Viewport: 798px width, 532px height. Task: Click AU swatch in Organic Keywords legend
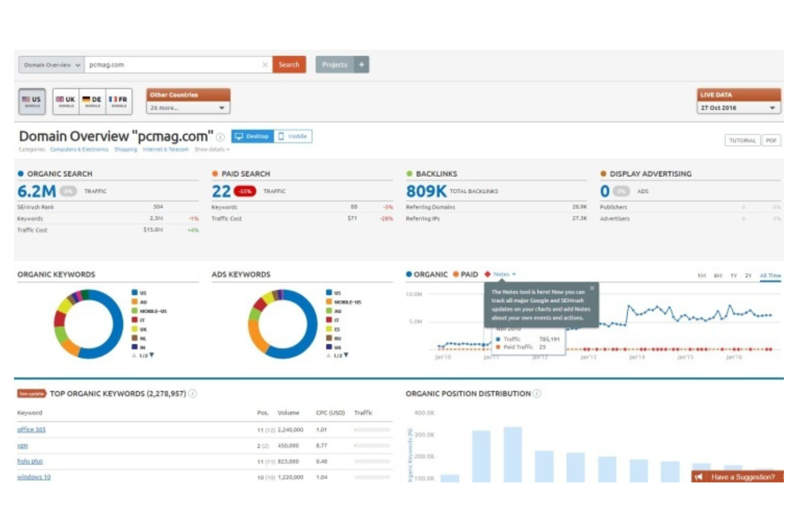click(135, 302)
